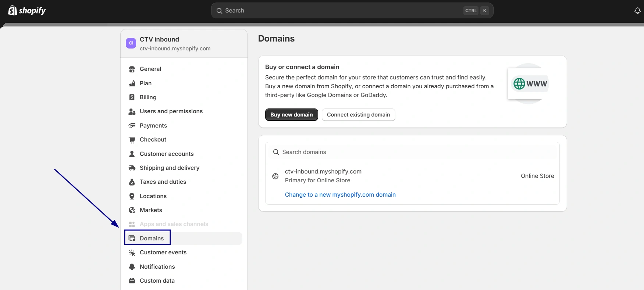Click the Shipping and delivery truck icon
Image resolution: width=644 pixels, height=290 pixels.
132,168
